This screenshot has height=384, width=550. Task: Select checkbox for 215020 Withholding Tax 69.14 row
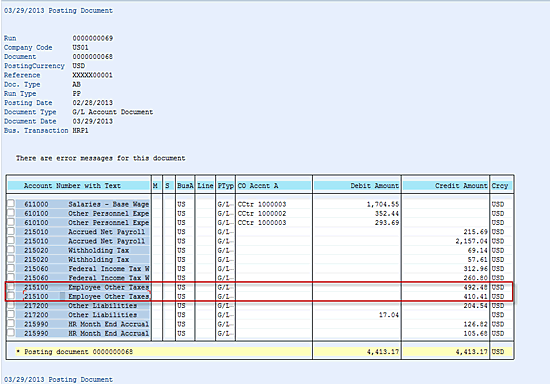[x=11, y=250]
